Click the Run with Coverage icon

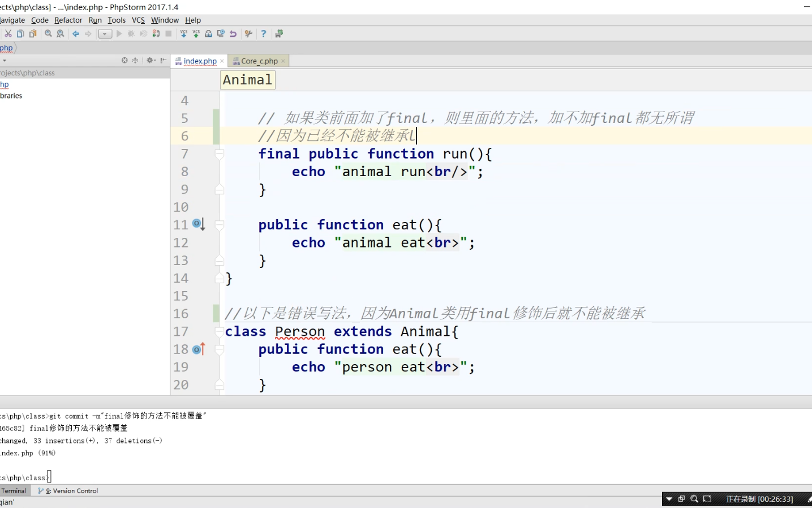[x=144, y=34]
